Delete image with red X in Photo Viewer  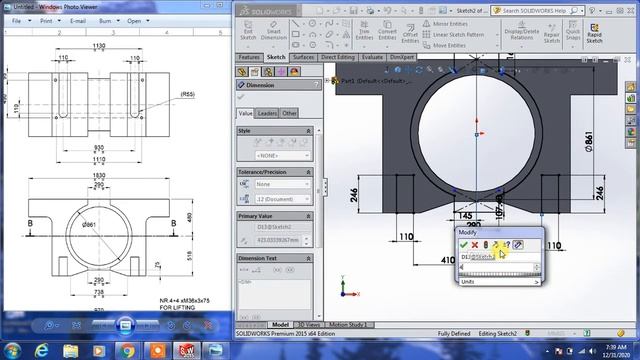pyautogui.click(x=208, y=325)
